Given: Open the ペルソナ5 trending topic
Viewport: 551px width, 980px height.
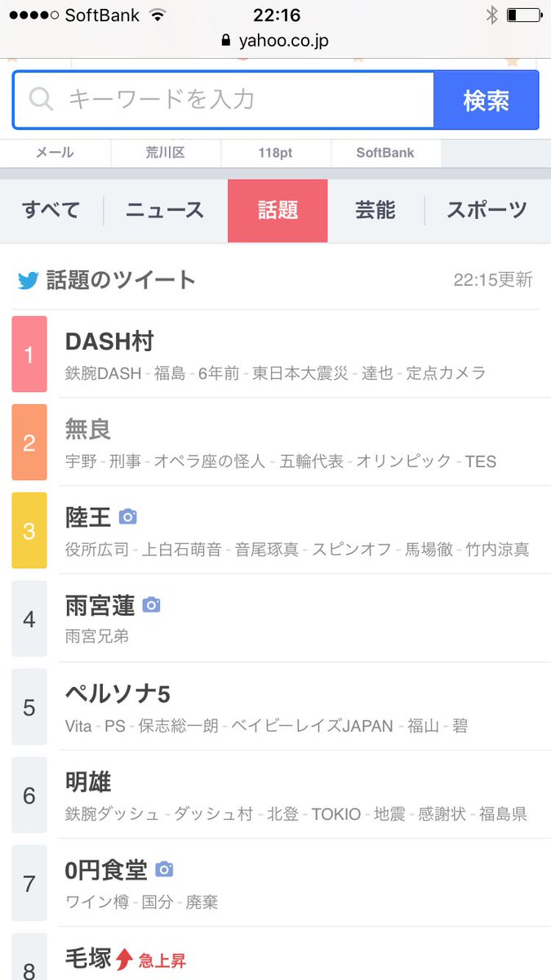Looking at the screenshot, I should tap(118, 694).
